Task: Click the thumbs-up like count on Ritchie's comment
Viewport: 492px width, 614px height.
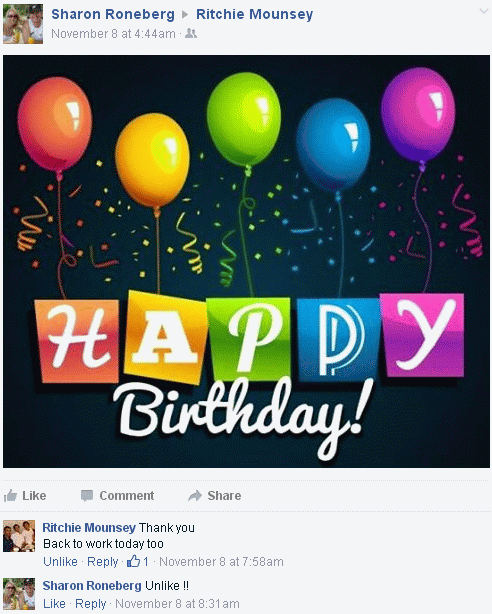Action: click(x=137, y=561)
